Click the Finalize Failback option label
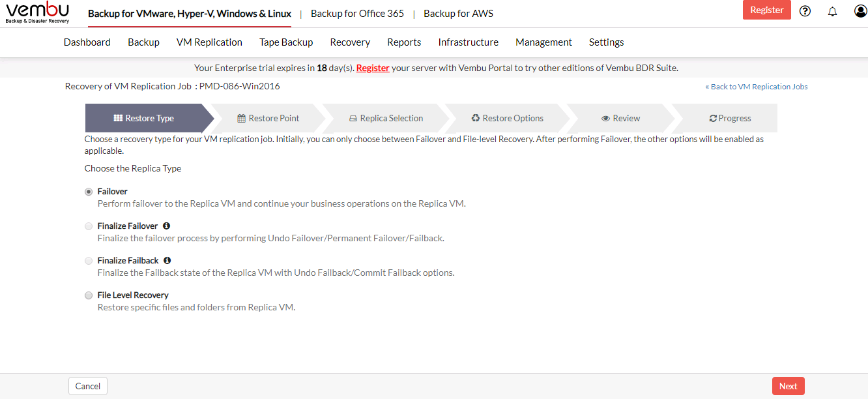Viewport: 868px width, 401px height. (128, 261)
